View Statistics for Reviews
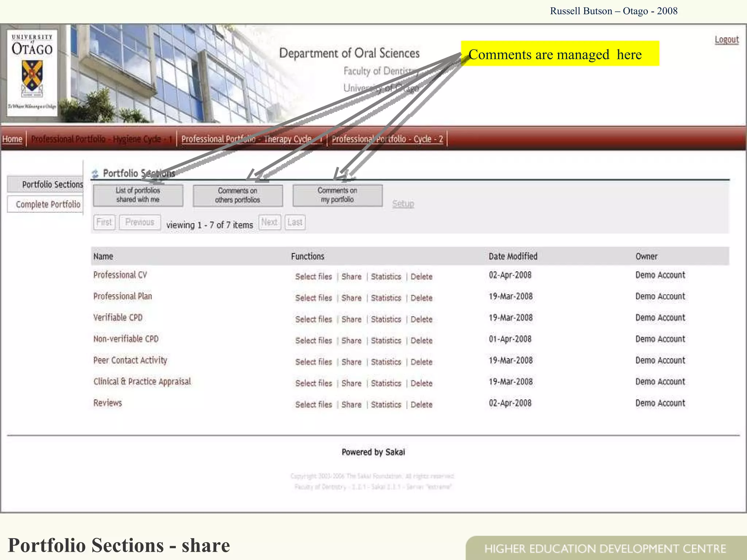The height and width of the screenshot is (560, 747). click(x=386, y=404)
